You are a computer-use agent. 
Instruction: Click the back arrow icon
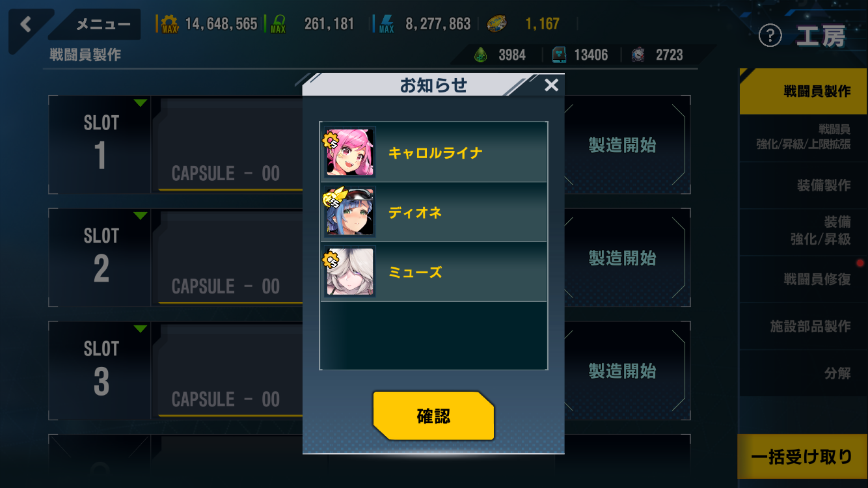(25, 25)
